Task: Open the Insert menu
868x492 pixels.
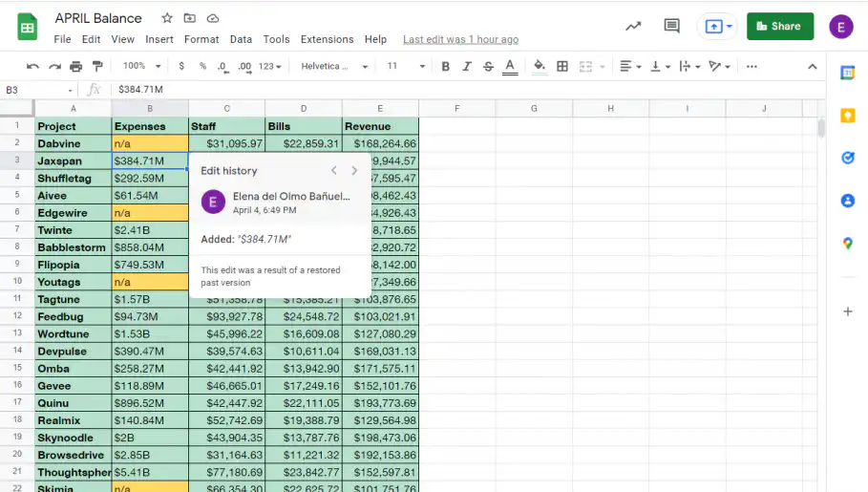Action: [159, 39]
